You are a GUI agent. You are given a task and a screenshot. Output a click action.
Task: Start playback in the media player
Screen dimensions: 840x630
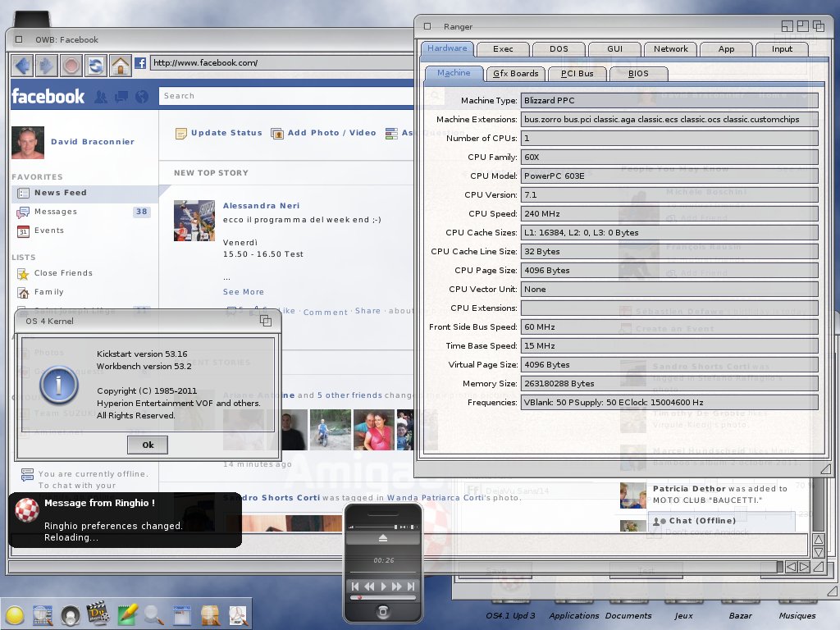click(384, 587)
